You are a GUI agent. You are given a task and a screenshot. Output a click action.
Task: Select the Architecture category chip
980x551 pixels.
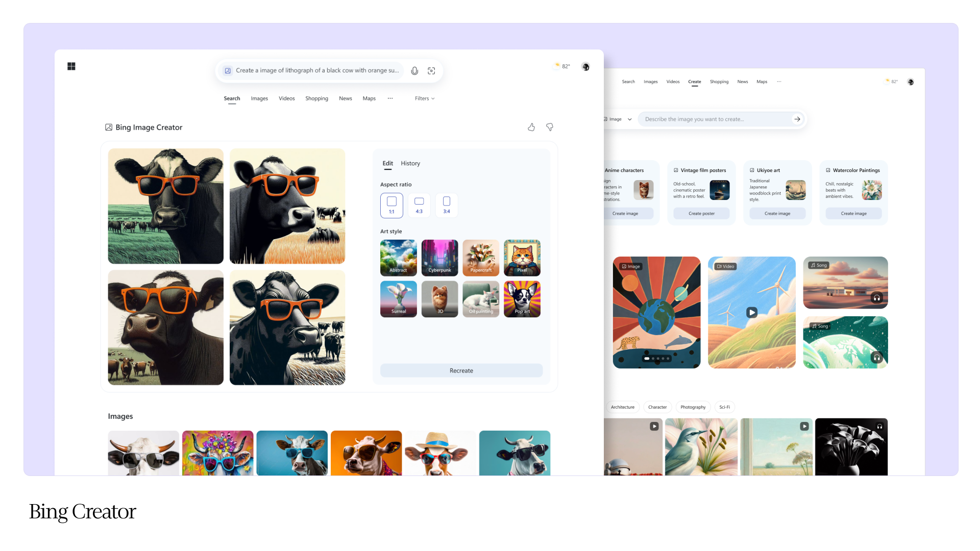pos(622,407)
